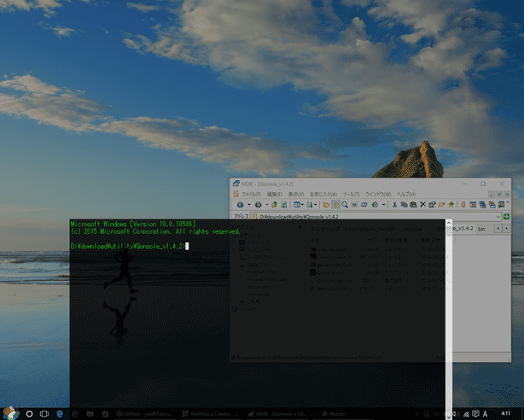Switch to the Qonsole_v1.4.2 folder tab
Viewport: 524px width, 420px height.
point(463,229)
